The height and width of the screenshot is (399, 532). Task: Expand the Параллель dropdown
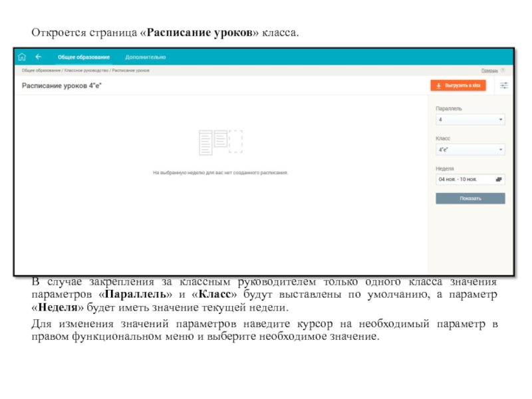(x=469, y=120)
